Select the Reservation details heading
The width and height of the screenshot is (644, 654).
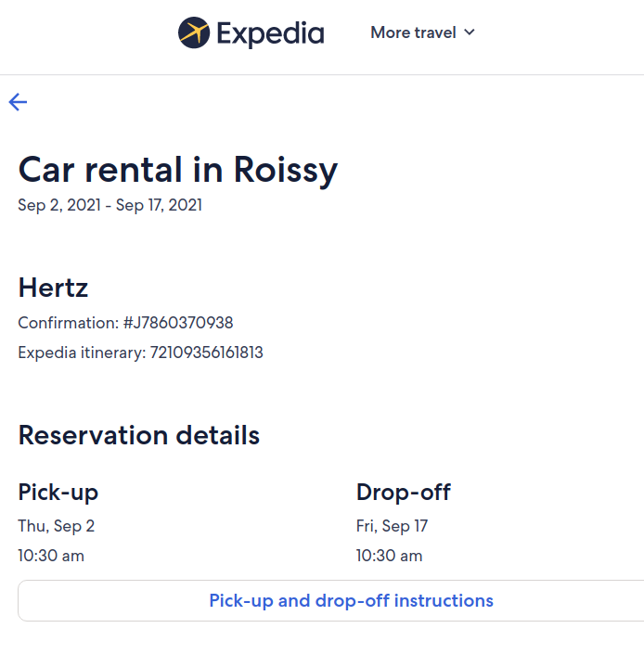[x=139, y=435]
